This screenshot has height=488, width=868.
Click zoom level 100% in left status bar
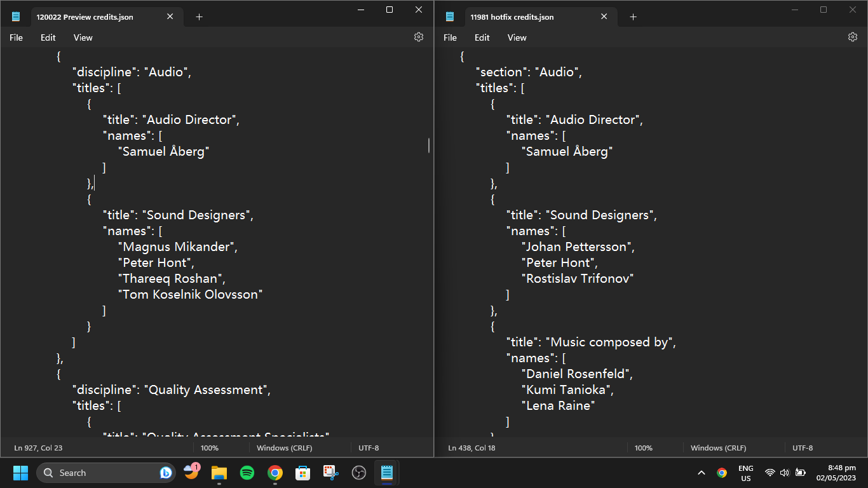(210, 448)
